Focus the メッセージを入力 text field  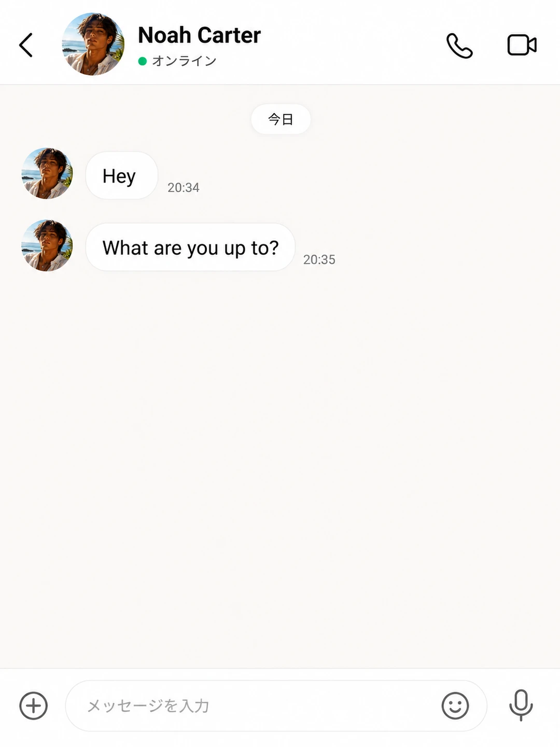tap(276, 706)
